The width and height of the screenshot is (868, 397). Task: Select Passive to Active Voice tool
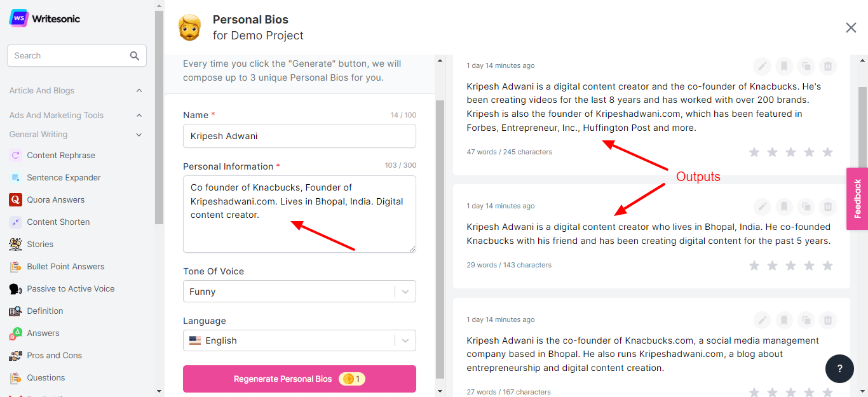(70, 289)
